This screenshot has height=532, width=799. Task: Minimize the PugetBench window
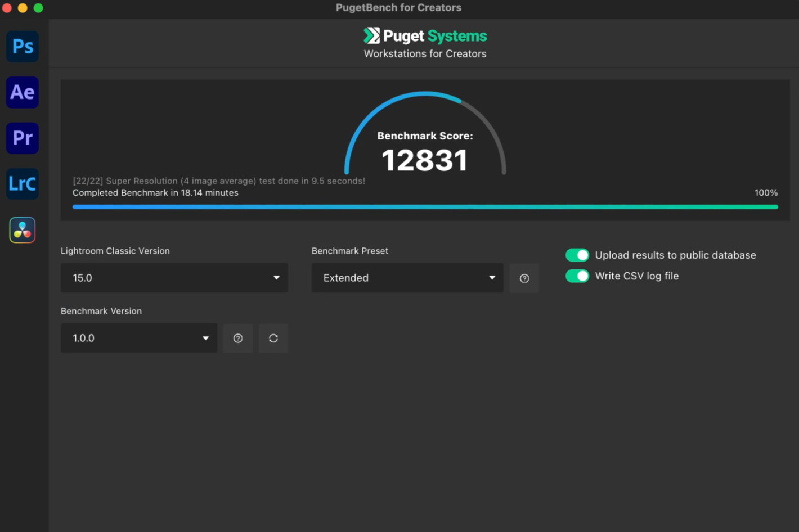pos(23,8)
